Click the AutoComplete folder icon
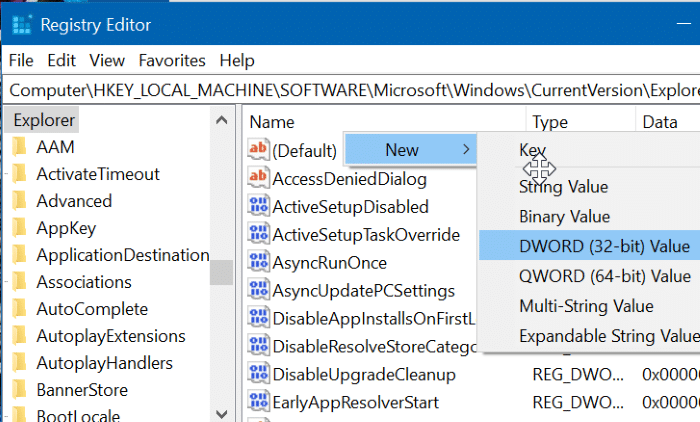The height and width of the screenshot is (422, 700). click(20, 309)
